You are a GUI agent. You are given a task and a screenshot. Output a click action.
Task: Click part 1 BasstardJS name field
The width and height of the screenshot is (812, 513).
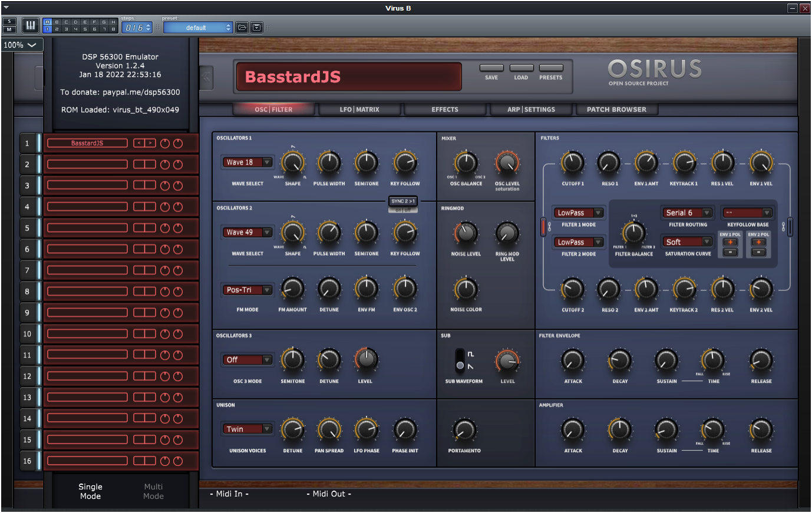pyautogui.click(x=87, y=143)
